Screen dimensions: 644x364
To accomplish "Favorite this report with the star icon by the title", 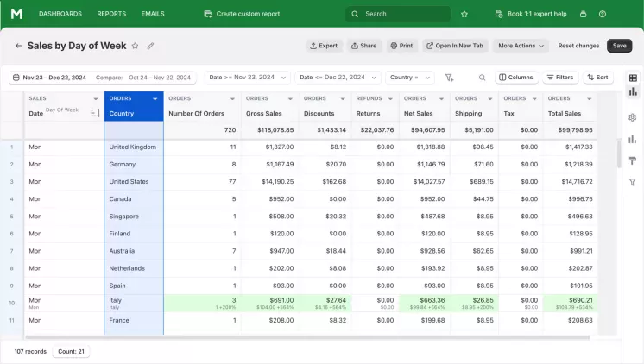I will pos(135,46).
